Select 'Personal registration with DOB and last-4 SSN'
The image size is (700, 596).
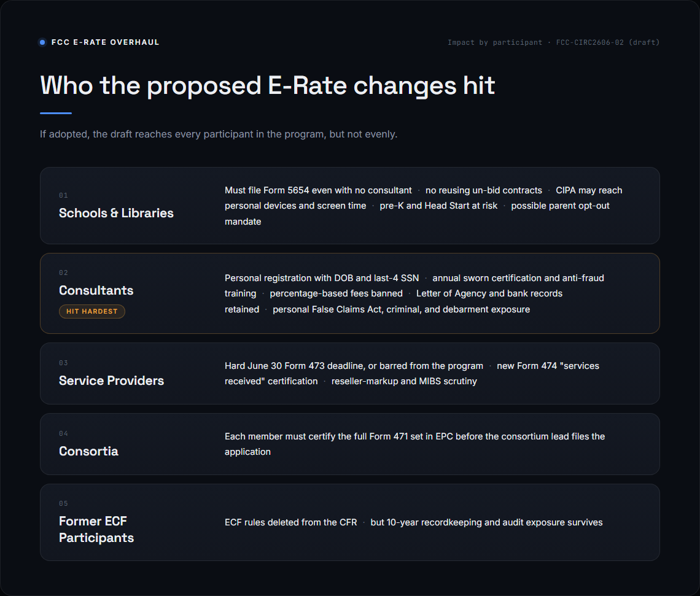321,278
